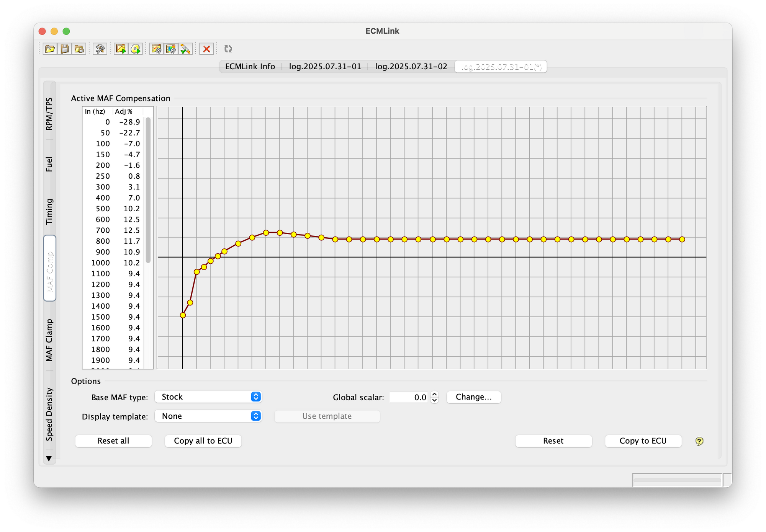
Task: Click the disc with green play arrow icon
Action: tap(136, 49)
